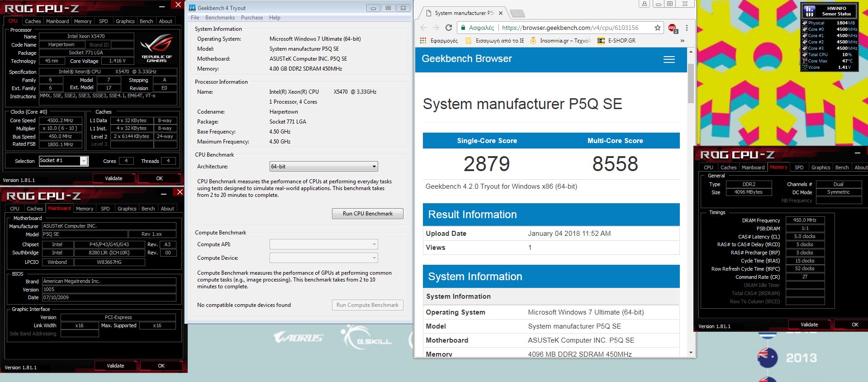Image resolution: width=868 pixels, height=382 pixels.
Task: Reload the Geekbench Browser page
Action: [x=449, y=28]
